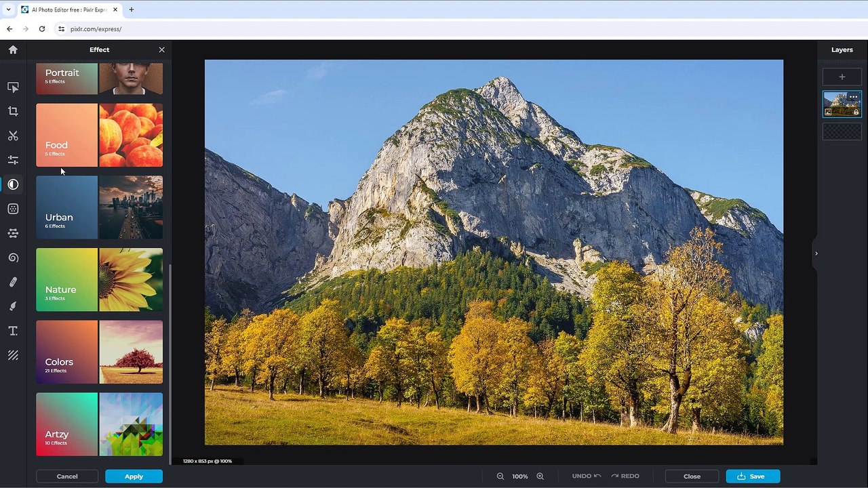The width and height of the screenshot is (868, 488).
Task: Collapse the Layers panel with arrow
Action: tap(816, 253)
